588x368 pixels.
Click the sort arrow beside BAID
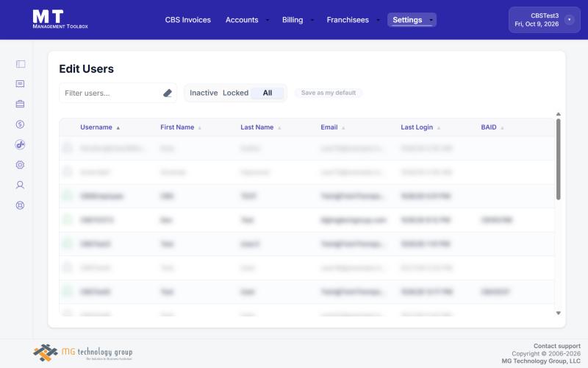(x=502, y=127)
